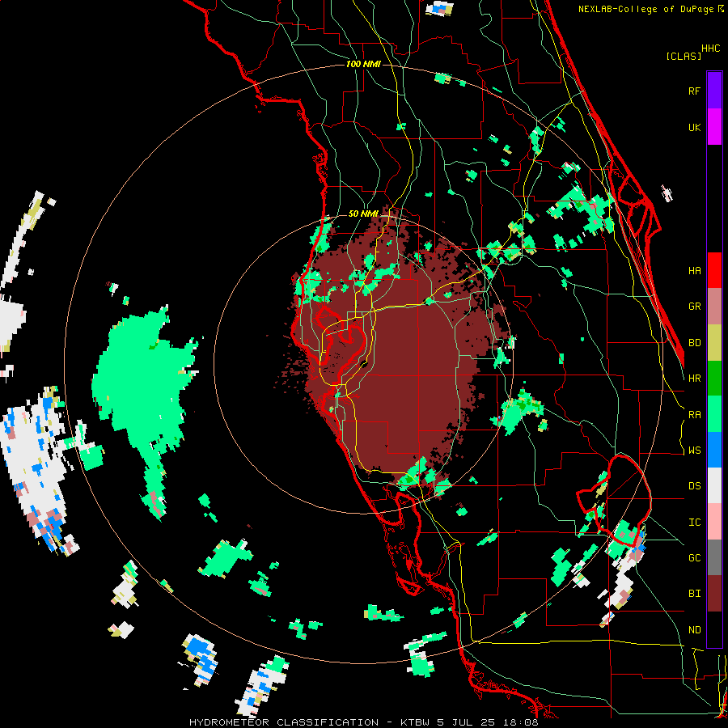Click the IC legend label
Screen dimensions: 728x728
(x=694, y=523)
